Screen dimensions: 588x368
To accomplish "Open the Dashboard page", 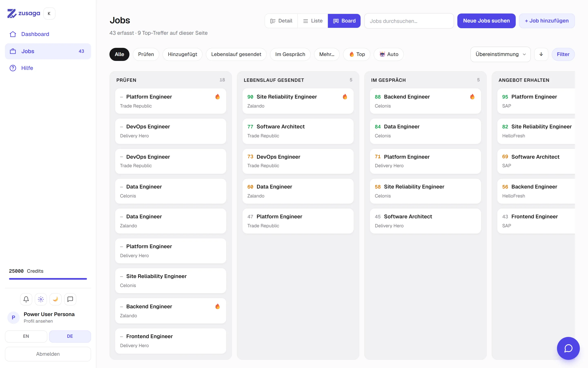I will click(48, 34).
